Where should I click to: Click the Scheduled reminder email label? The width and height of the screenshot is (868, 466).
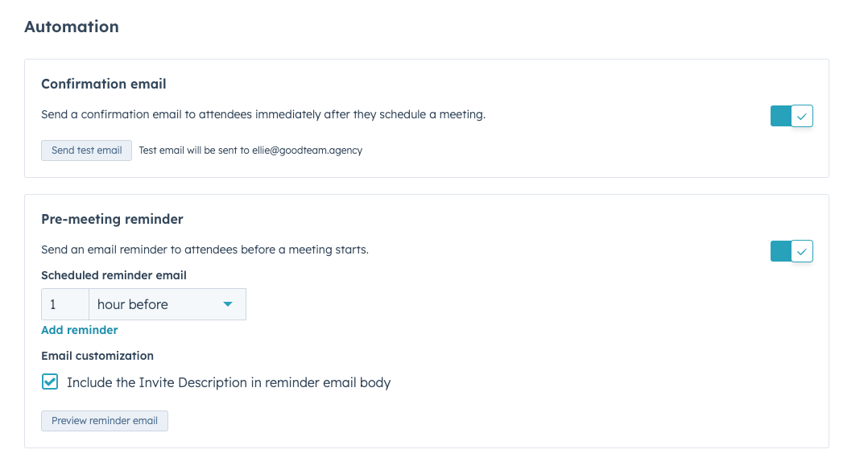click(x=114, y=275)
